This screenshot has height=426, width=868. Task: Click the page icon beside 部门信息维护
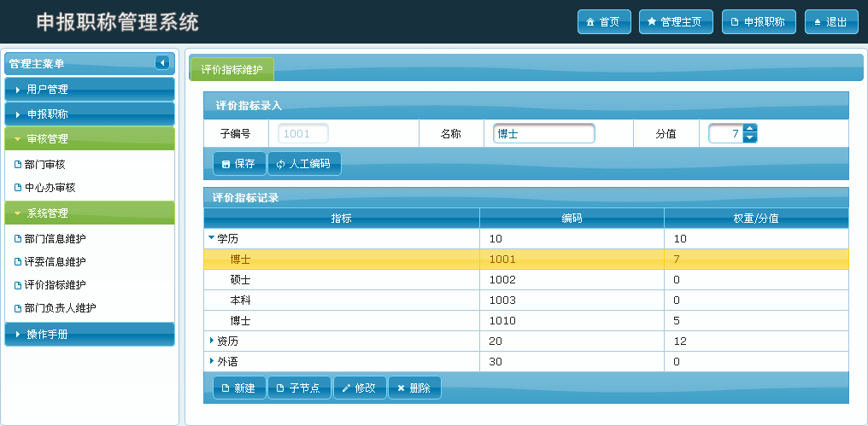[x=18, y=239]
